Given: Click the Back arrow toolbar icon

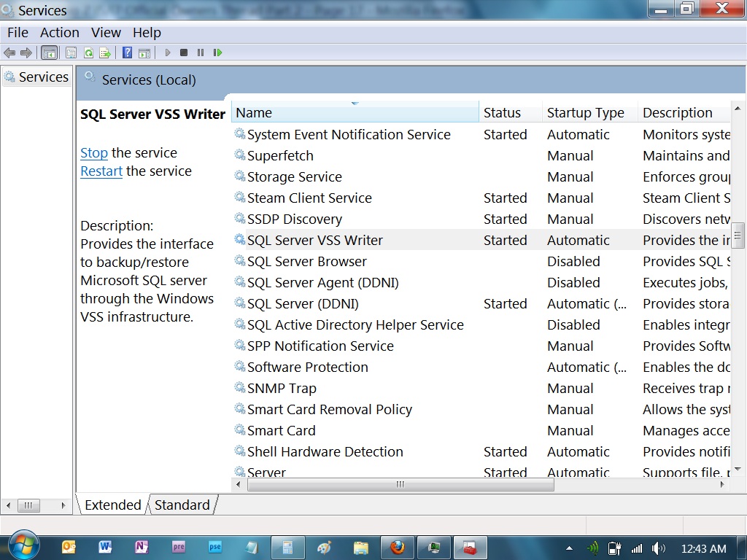Looking at the screenshot, I should point(9,52).
